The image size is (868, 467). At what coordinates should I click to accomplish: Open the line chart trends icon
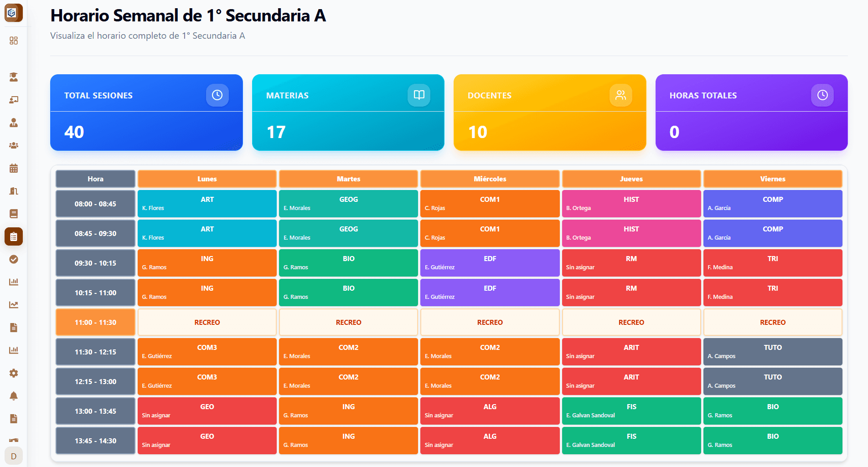coord(14,305)
